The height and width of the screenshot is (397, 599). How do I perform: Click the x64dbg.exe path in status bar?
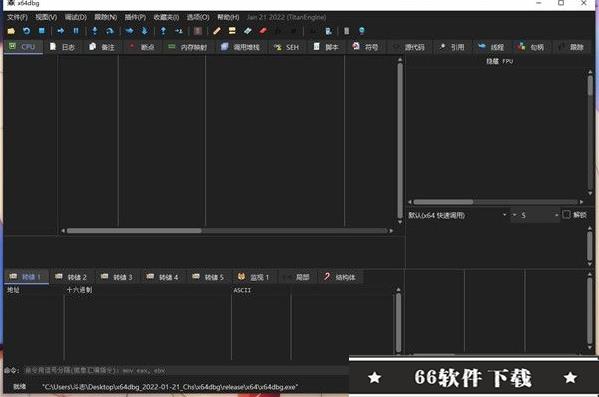[x=170, y=387]
